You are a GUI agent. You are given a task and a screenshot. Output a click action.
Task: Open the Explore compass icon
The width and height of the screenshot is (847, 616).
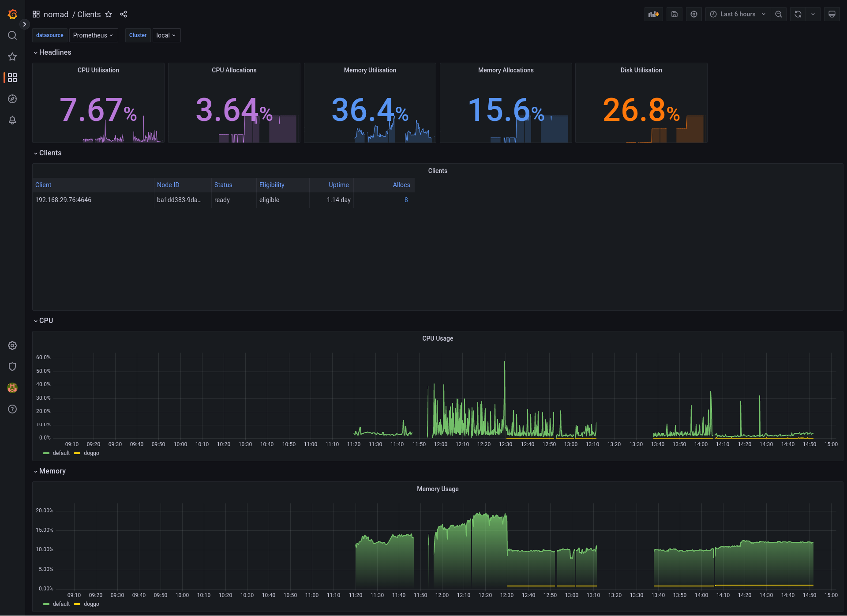(x=12, y=99)
